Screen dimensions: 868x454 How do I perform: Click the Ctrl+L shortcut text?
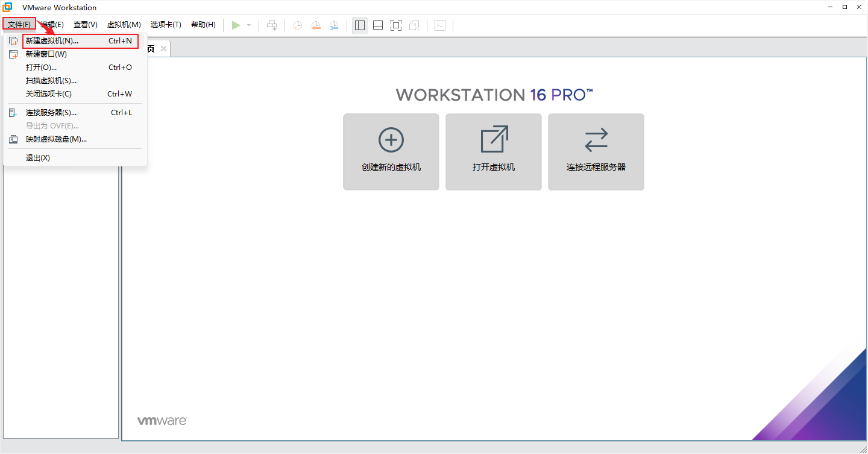pyautogui.click(x=121, y=113)
